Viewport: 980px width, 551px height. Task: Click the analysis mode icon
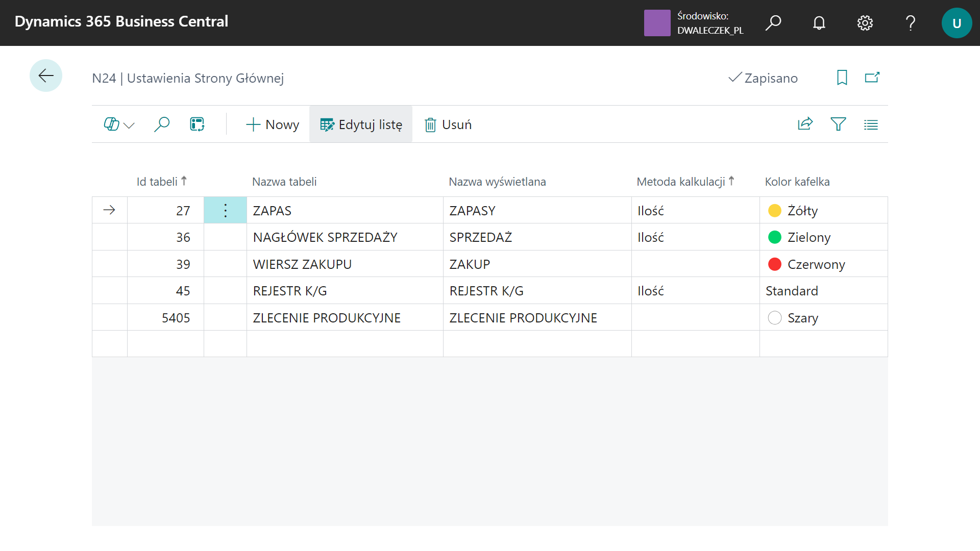click(x=197, y=124)
